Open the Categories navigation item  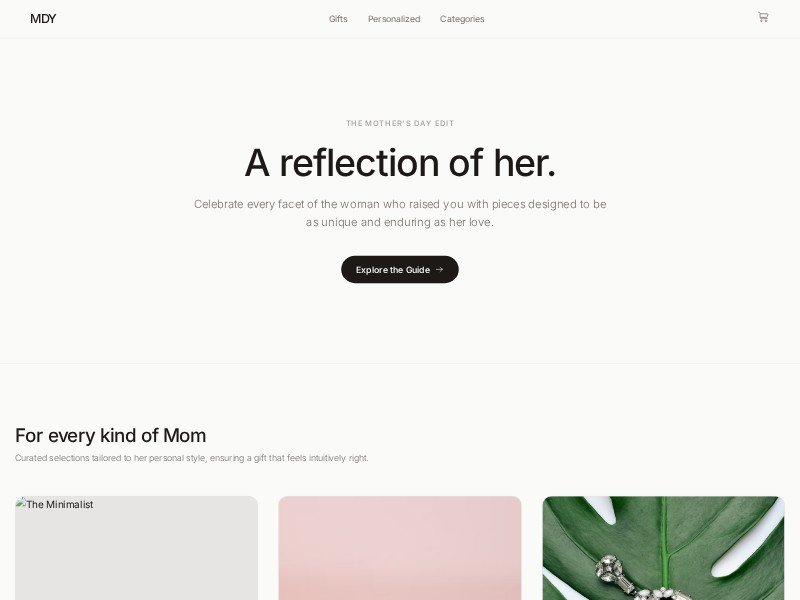(x=462, y=19)
